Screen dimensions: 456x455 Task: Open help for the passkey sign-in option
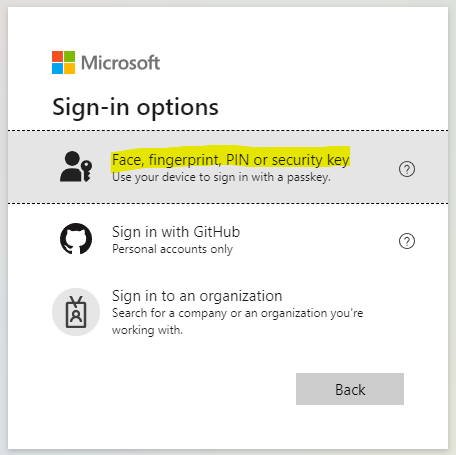pos(407,169)
